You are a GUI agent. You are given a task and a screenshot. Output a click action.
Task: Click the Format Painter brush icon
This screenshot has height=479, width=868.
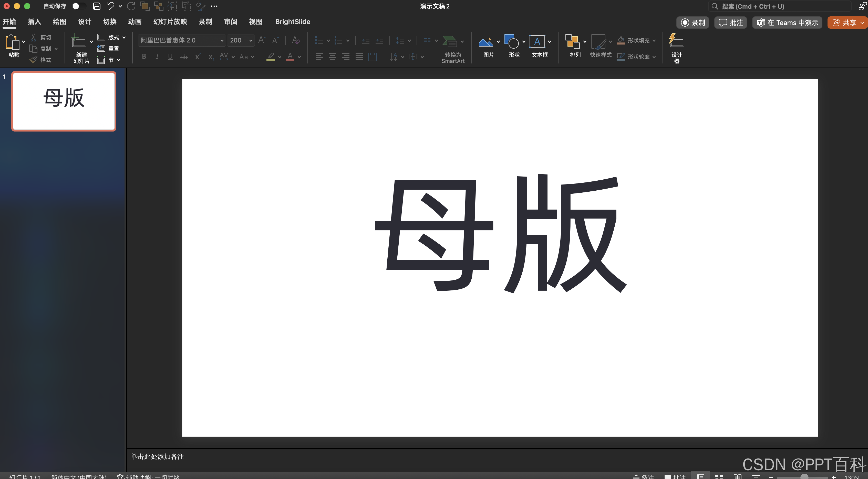33,60
